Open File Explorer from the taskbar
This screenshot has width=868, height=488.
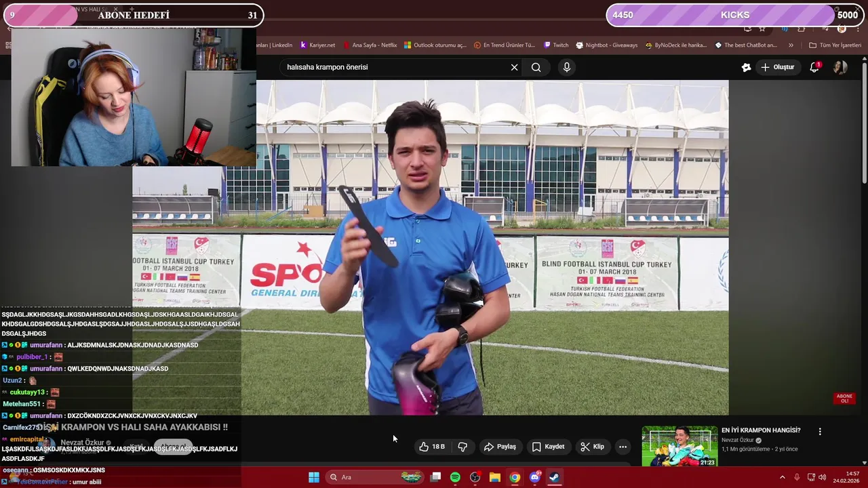pyautogui.click(x=495, y=477)
